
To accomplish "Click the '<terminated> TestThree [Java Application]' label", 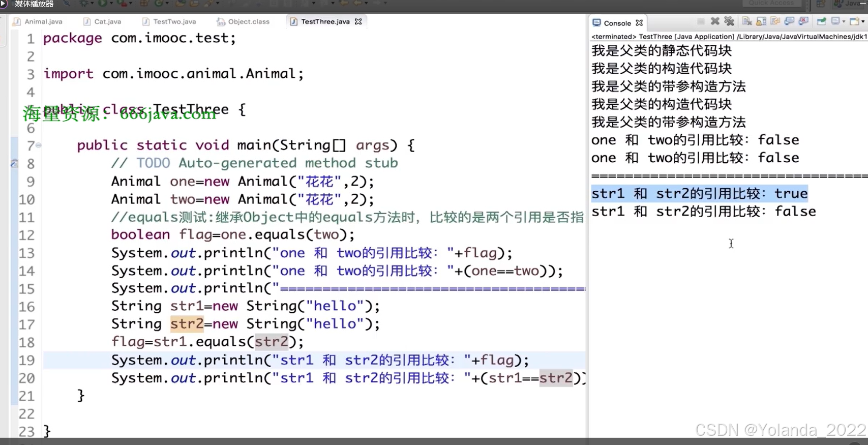I will pos(663,37).
